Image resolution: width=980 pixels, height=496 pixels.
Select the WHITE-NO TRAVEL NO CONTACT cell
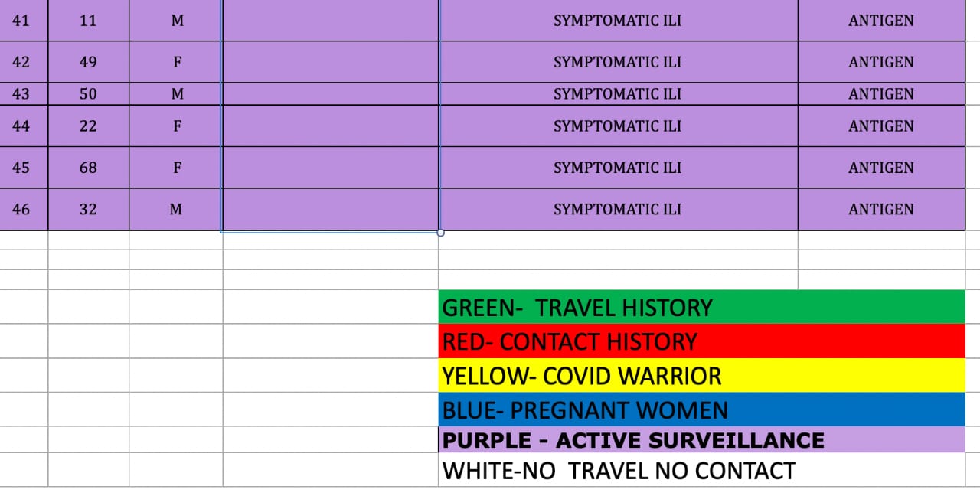click(701, 470)
